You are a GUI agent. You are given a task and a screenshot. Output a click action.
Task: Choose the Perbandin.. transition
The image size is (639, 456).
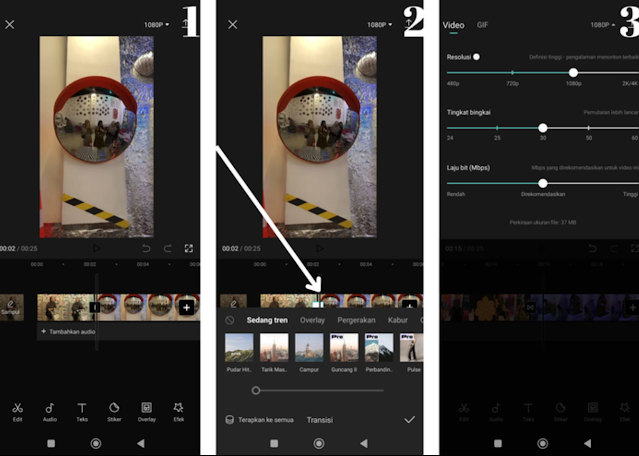click(x=379, y=352)
